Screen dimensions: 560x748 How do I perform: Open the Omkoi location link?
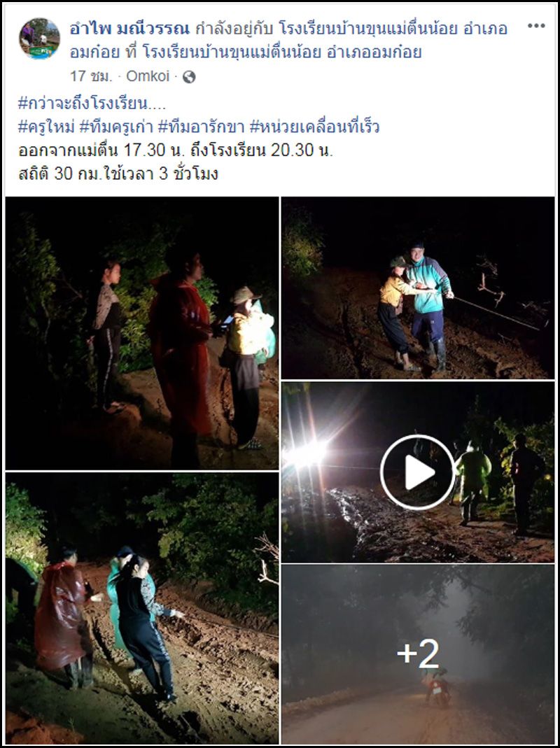pos(148,76)
